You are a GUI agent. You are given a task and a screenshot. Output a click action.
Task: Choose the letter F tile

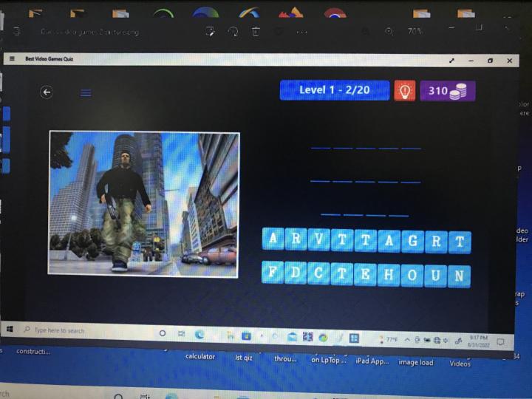click(273, 272)
